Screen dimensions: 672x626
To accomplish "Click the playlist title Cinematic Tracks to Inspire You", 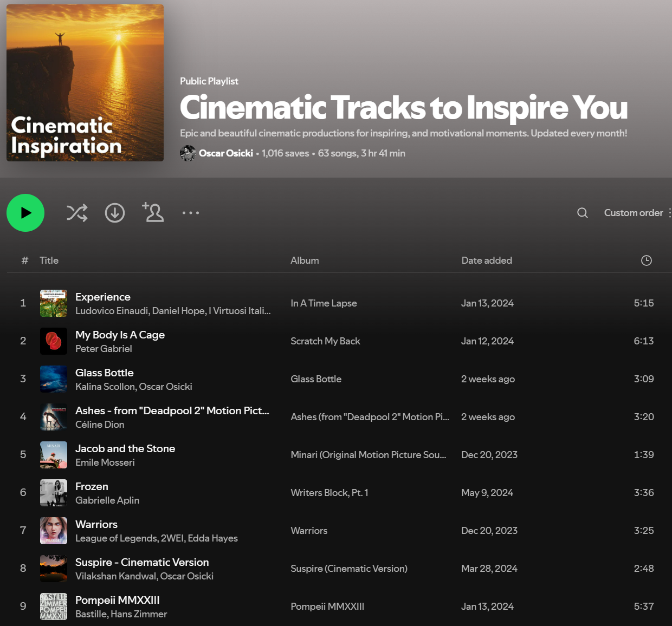I will 404,107.
